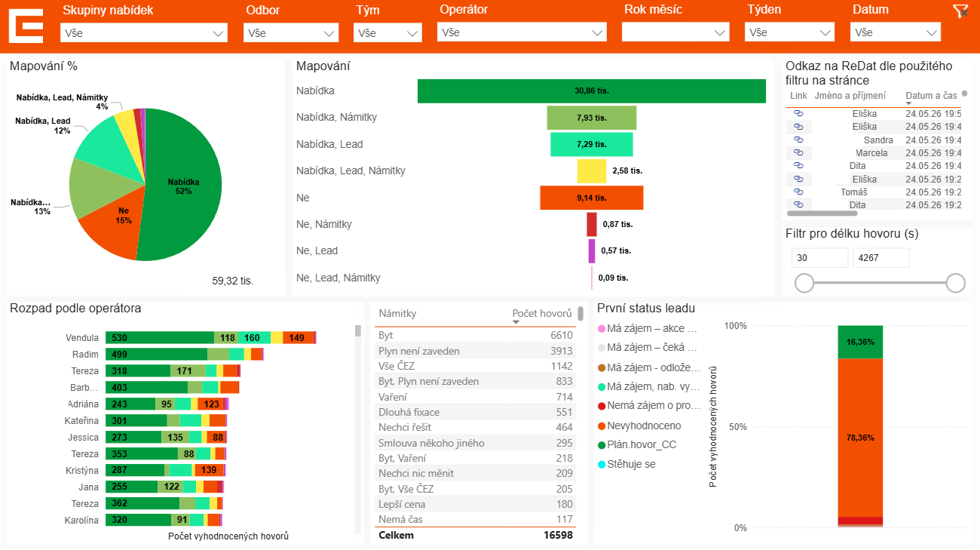Click operator name Jessica in chart
The image size is (980, 550).
point(83,438)
